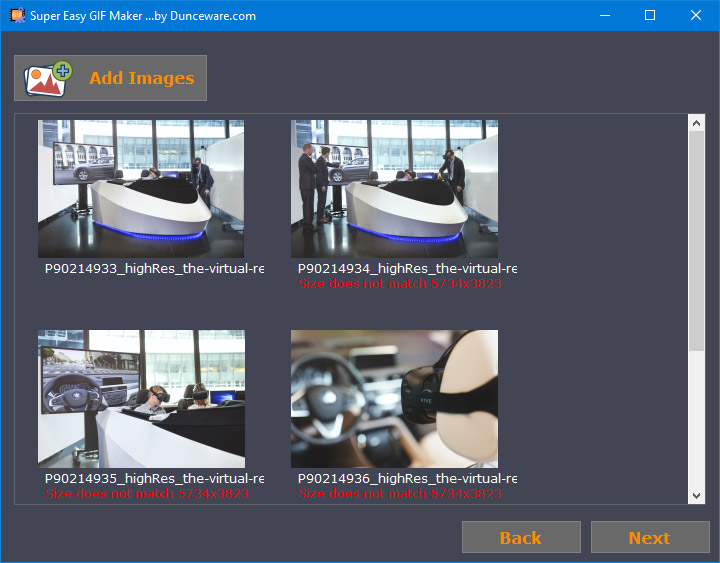Click the Add Images button

coord(110,78)
